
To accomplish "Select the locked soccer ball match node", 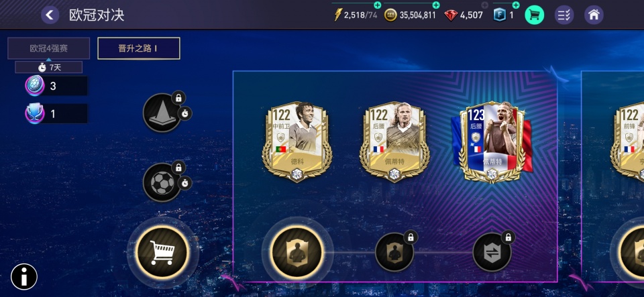I will pos(162,182).
